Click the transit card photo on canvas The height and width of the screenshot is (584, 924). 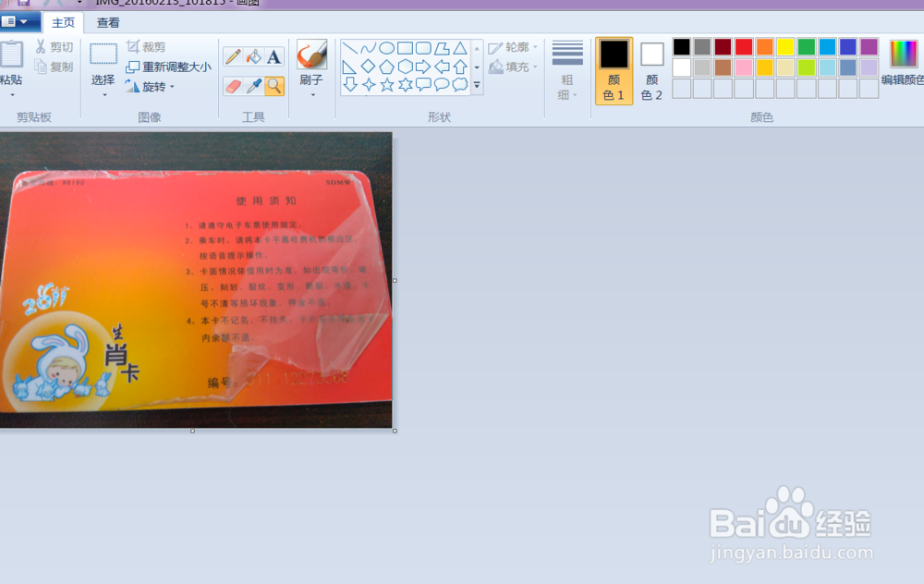pos(196,281)
